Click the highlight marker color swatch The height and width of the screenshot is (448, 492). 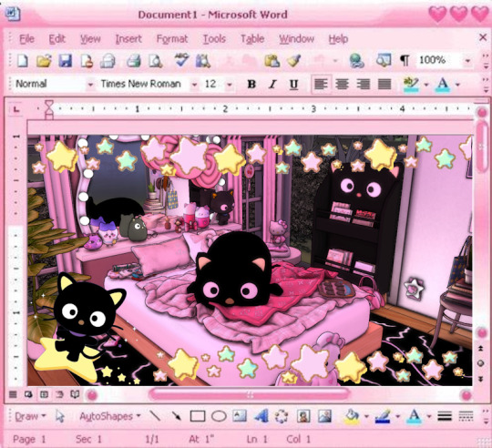pos(411,85)
